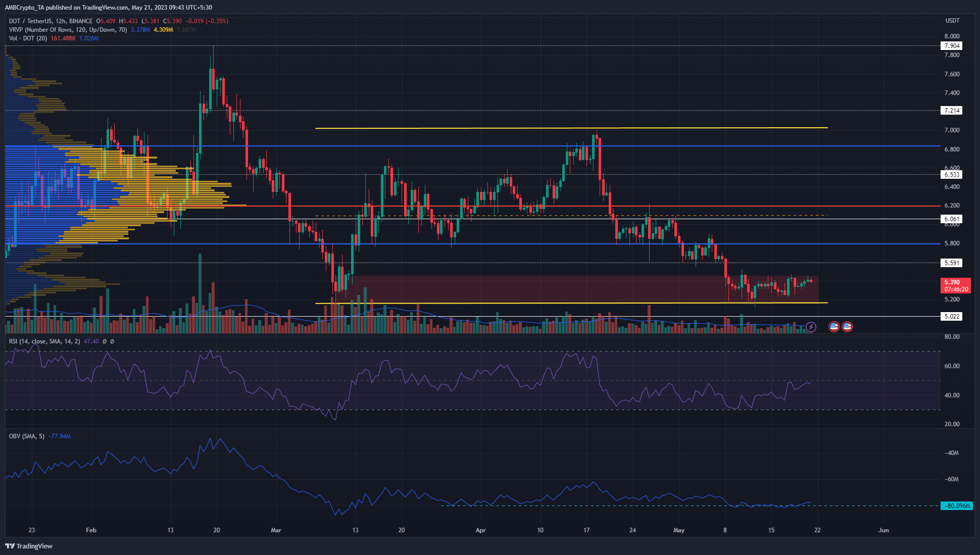
Task: Click the 20.00 RSI axis value
Action: 952,424
